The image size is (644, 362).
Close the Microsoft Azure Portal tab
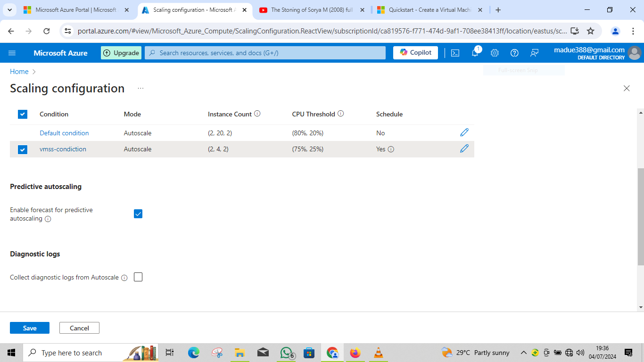(126, 10)
